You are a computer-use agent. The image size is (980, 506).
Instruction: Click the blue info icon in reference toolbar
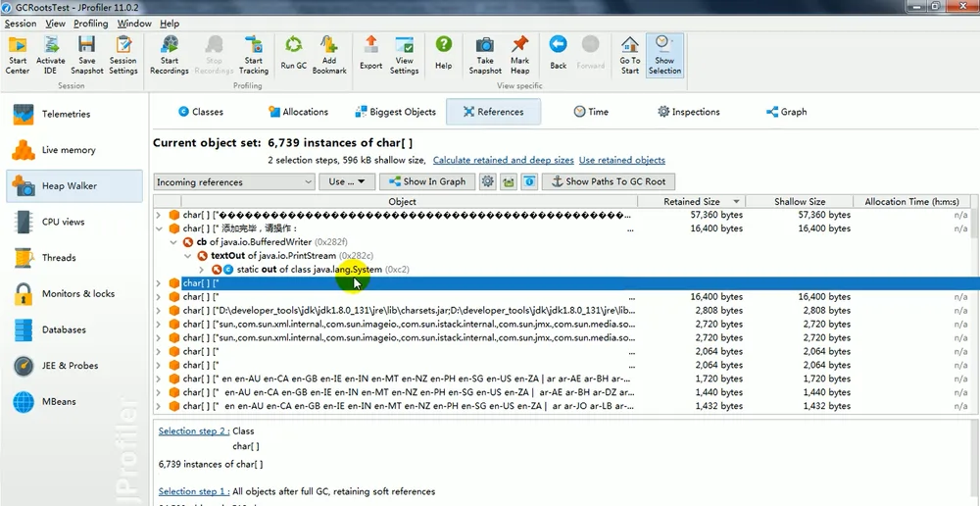tap(529, 182)
